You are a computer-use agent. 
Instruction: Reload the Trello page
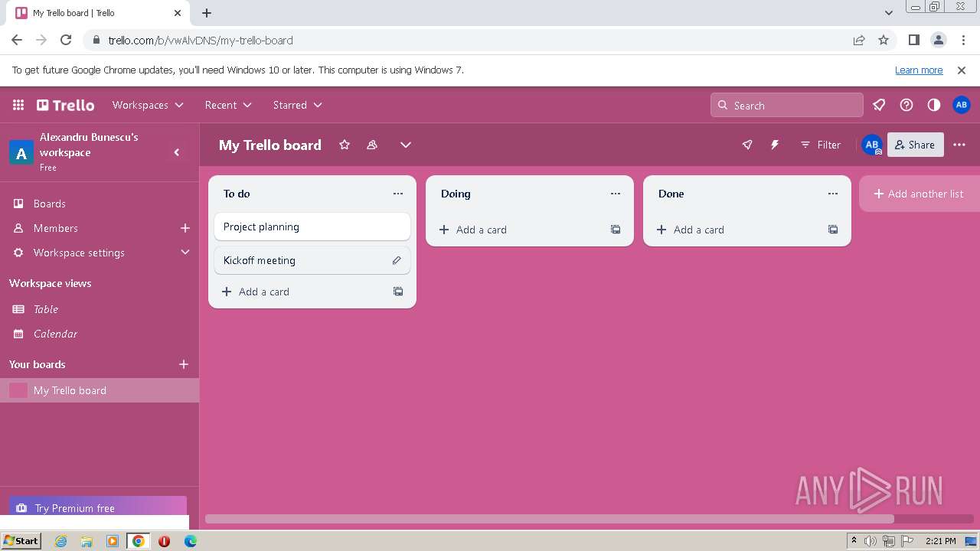(66, 40)
